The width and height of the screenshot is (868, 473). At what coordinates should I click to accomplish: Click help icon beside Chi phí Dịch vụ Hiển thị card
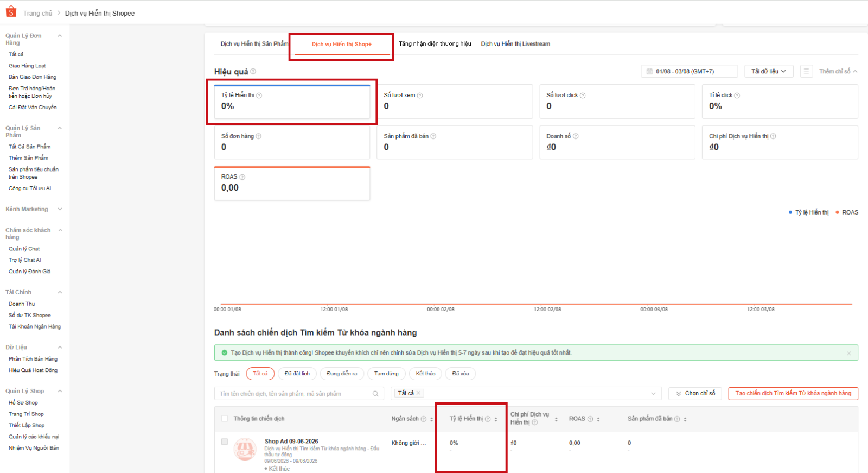click(773, 136)
